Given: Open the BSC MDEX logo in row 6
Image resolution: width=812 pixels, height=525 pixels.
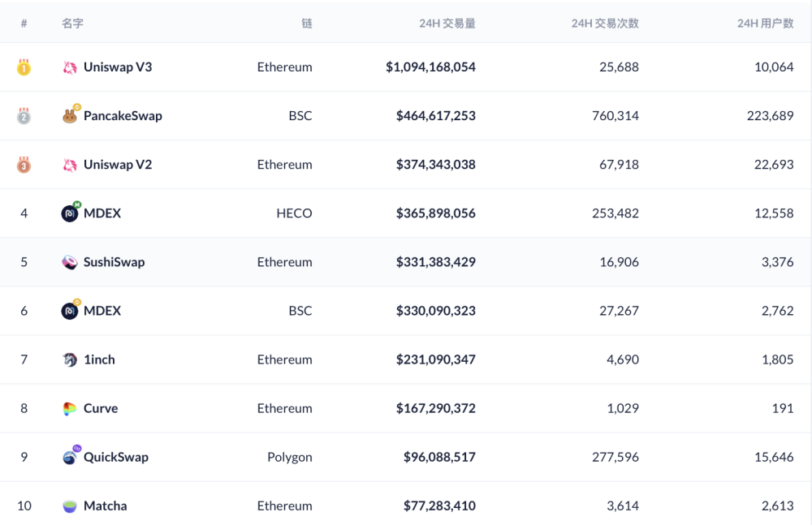Looking at the screenshot, I should pos(70,311).
